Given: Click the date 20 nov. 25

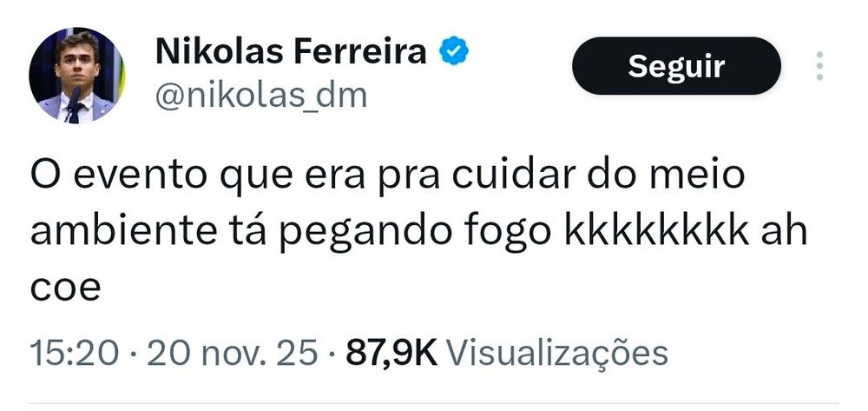Looking at the screenshot, I should click(232, 353).
